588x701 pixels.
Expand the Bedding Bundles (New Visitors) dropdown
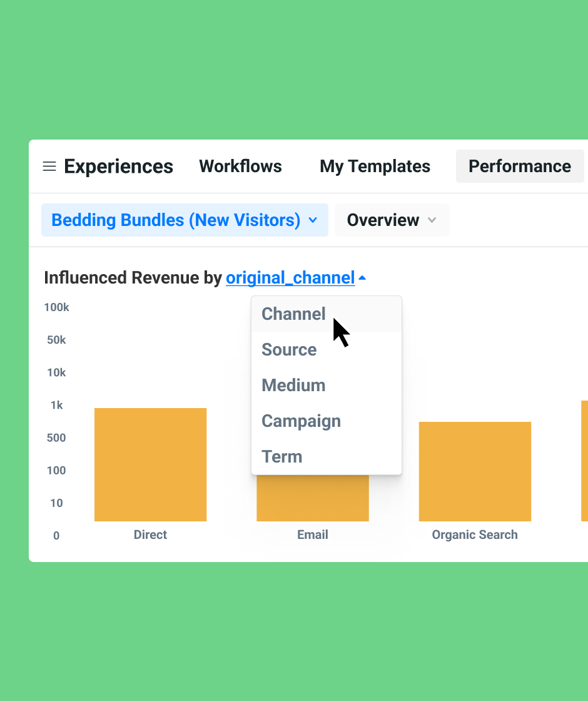tap(176, 220)
